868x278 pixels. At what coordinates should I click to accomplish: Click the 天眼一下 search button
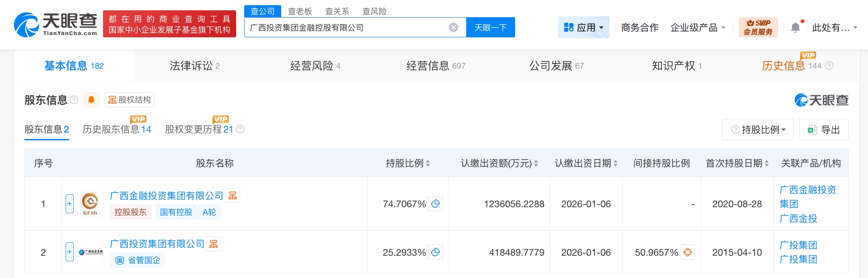pos(490,27)
